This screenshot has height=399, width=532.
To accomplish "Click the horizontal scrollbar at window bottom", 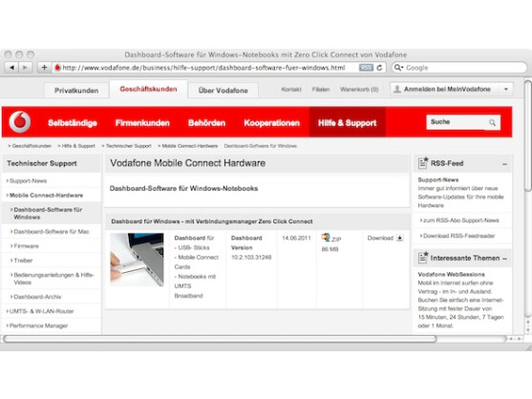I will coord(220,339).
